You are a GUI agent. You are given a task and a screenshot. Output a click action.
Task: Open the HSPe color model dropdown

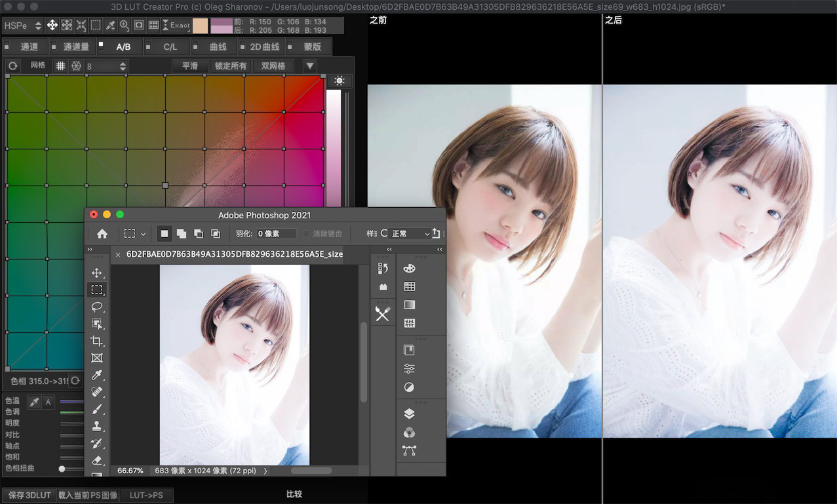point(23,26)
